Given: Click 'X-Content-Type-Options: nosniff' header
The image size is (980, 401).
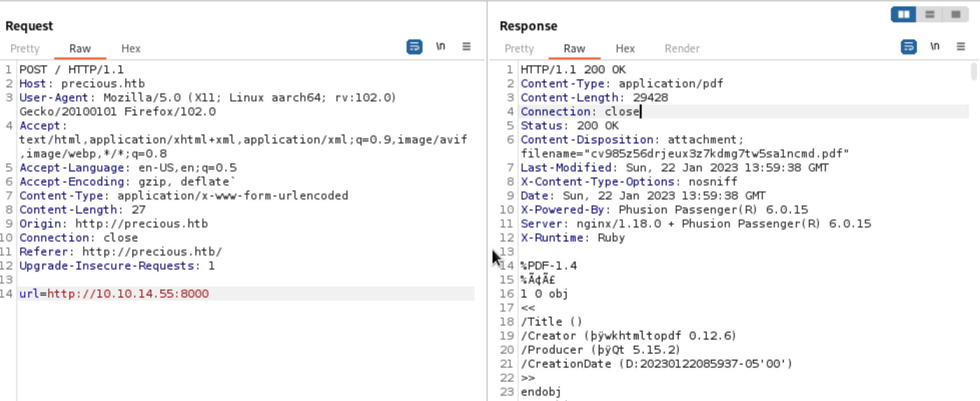Looking at the screenshot, I should [629, 182].
